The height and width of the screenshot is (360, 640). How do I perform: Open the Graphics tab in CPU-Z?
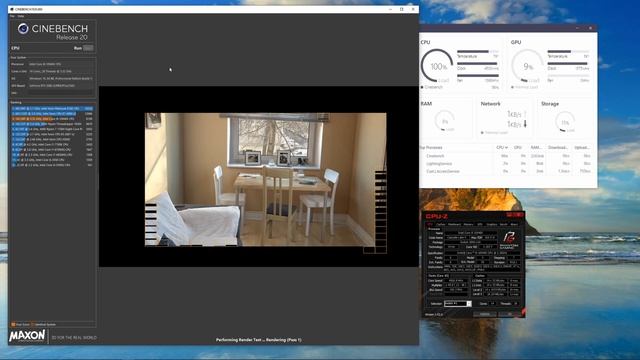click(492, 224)
